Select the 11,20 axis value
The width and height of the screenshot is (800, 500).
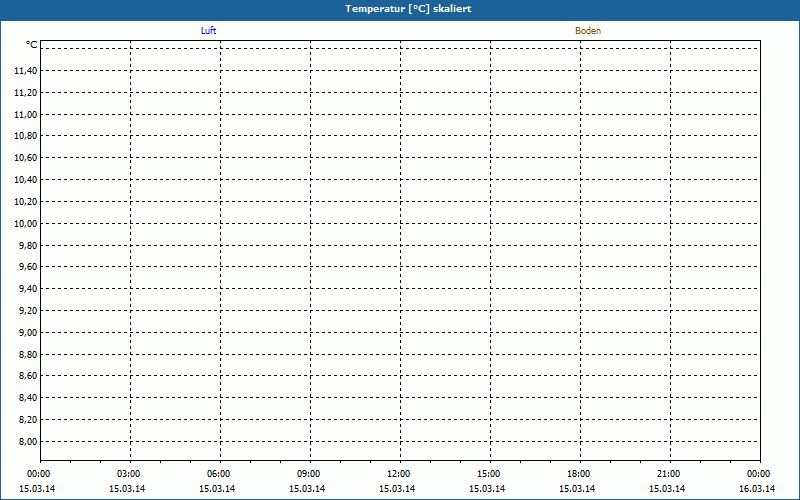click(x=26, y=93)
